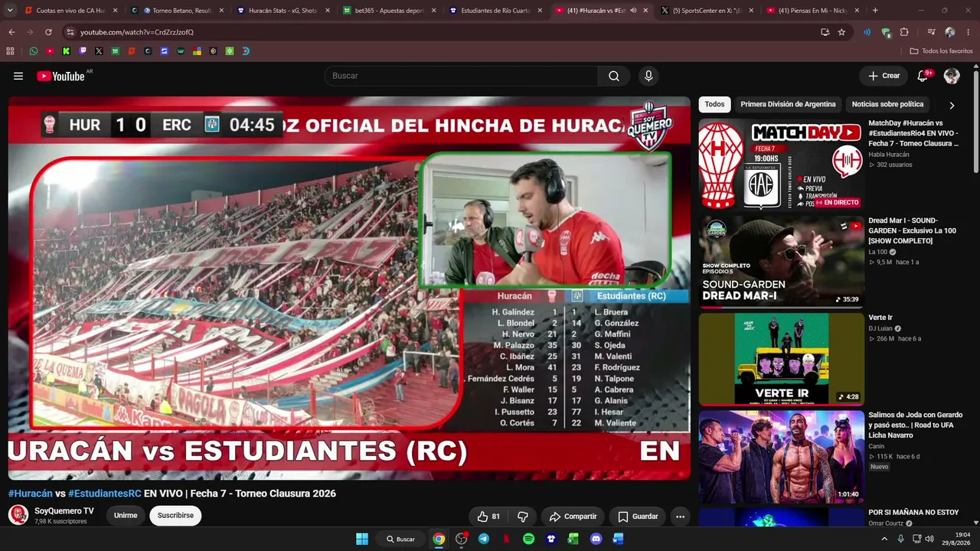The height and width of the screenshot is (551, 980).
Task: Open the X bookmark in bookmarks bar
Action: click(x=99, y=51)
